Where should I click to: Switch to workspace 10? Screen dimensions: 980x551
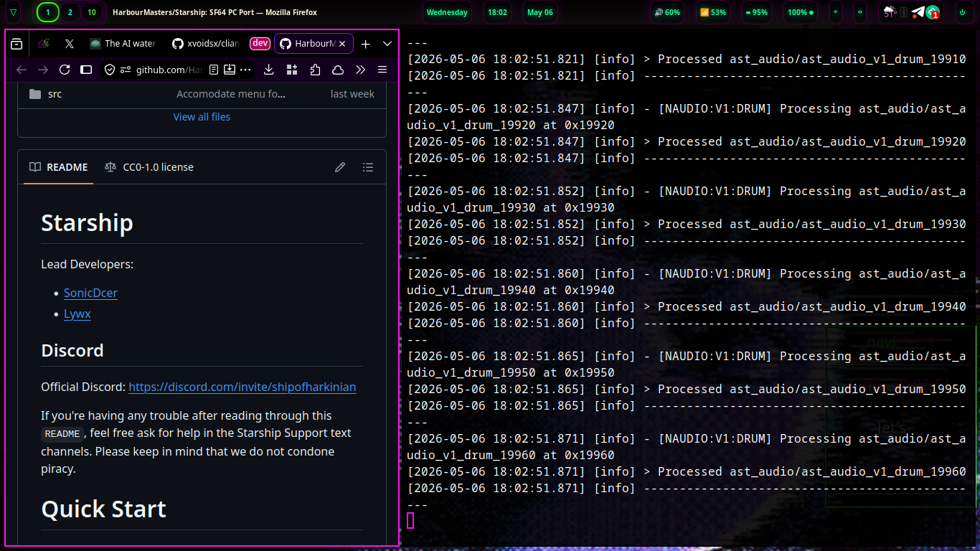(91, 12)
